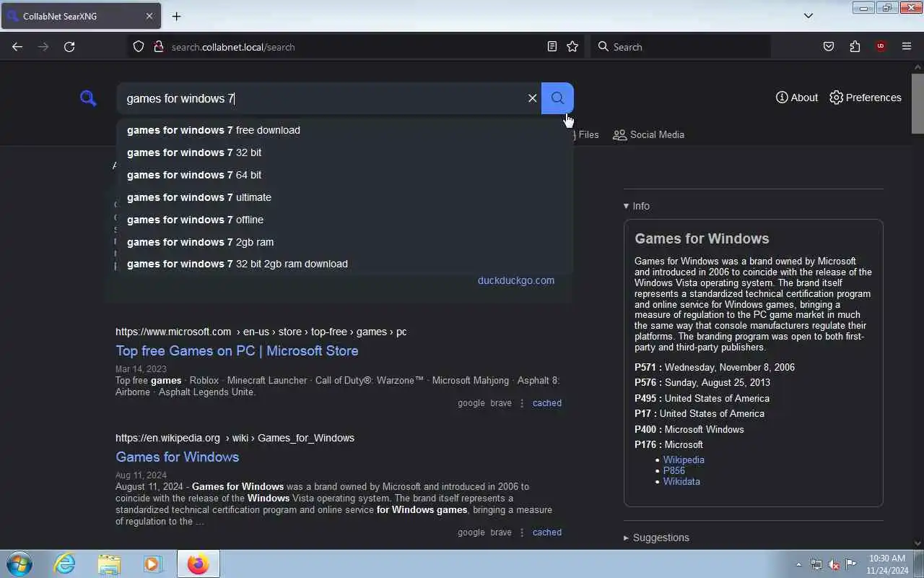
Task: Click the scrollbar down arrow
Action: pos(918,543)
